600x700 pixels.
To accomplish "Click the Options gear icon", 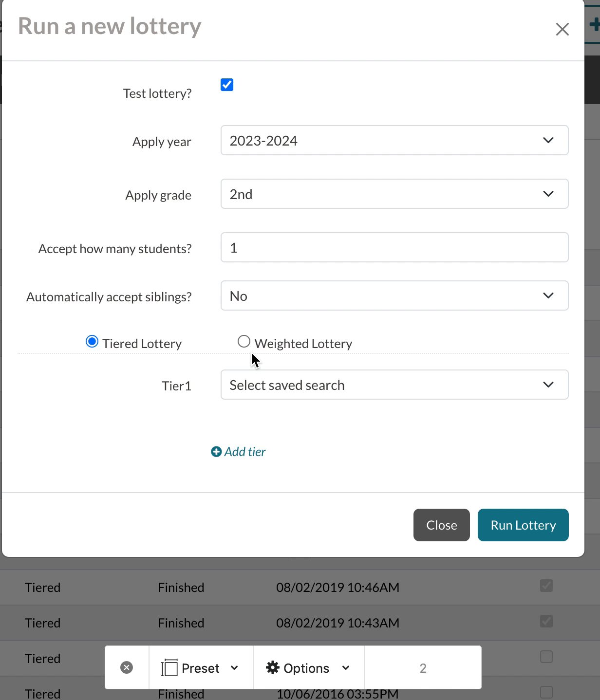I will (x=273, y=668).
